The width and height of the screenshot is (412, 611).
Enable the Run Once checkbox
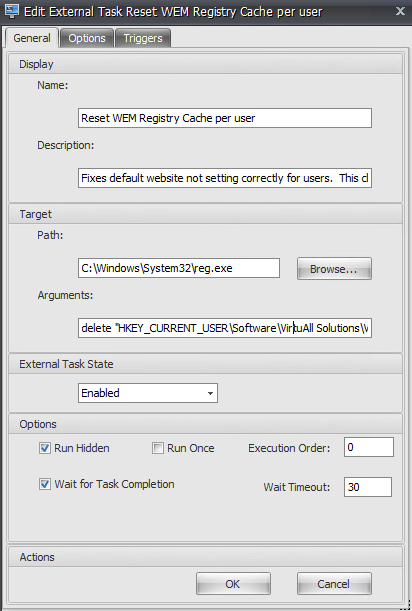click(157, 448)
